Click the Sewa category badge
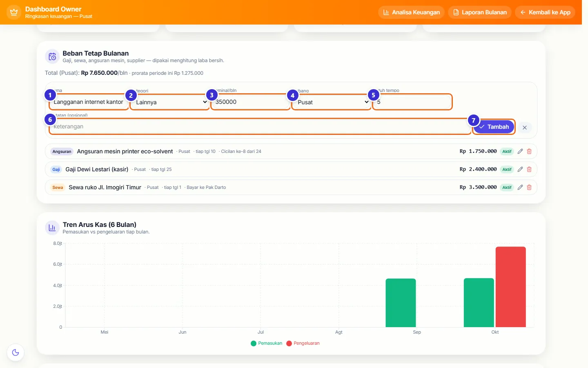 58,187
